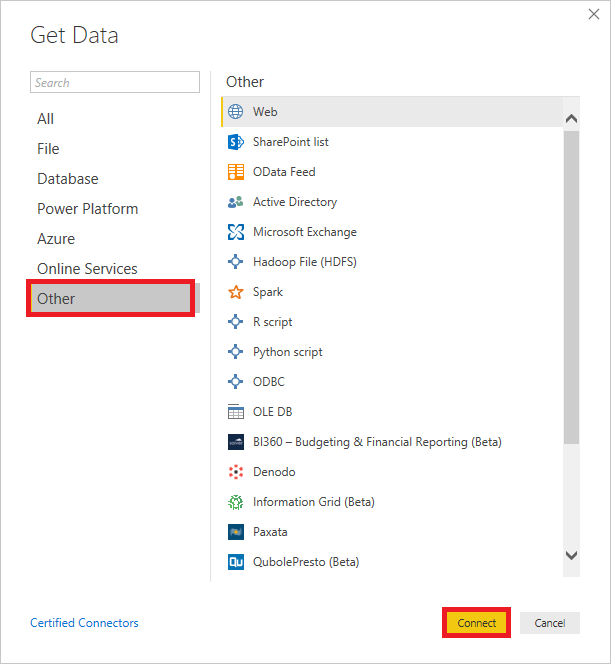This screenshot has width=611, height=664.
Task: Open the Certified Connectors link
Action: 84,623
